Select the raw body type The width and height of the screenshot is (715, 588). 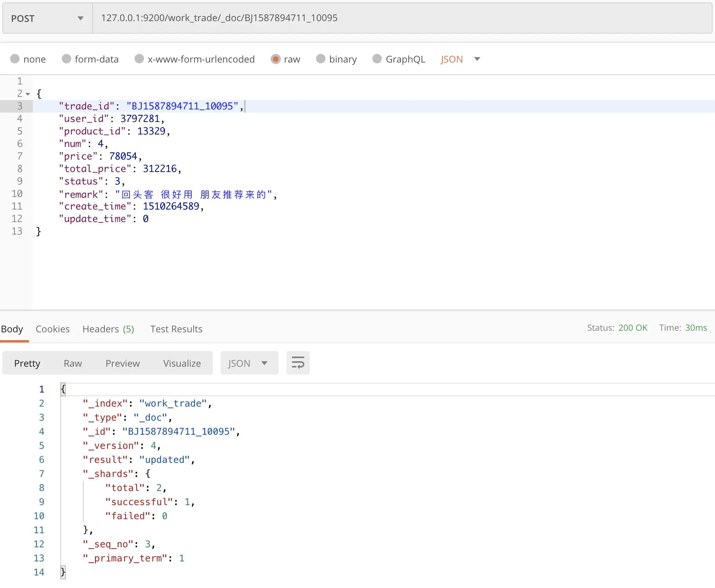[286, 59]
